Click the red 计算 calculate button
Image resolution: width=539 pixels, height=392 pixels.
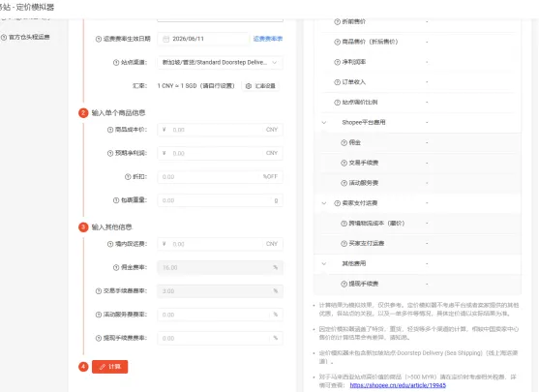[109, 367]
